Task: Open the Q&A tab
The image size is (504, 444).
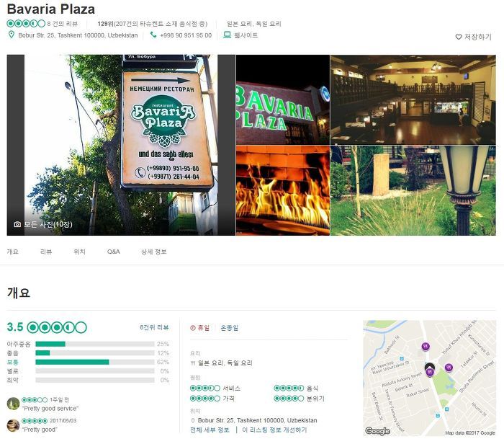Action: coord(114,252)
